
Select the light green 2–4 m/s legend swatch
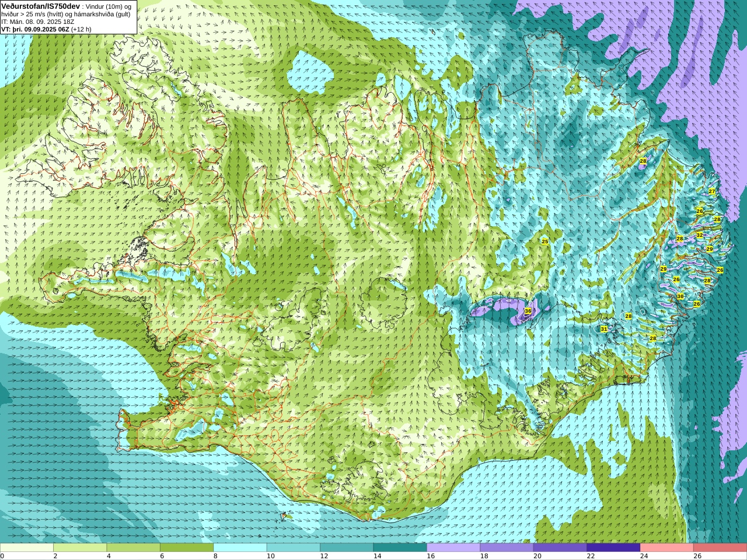[80, 548]
